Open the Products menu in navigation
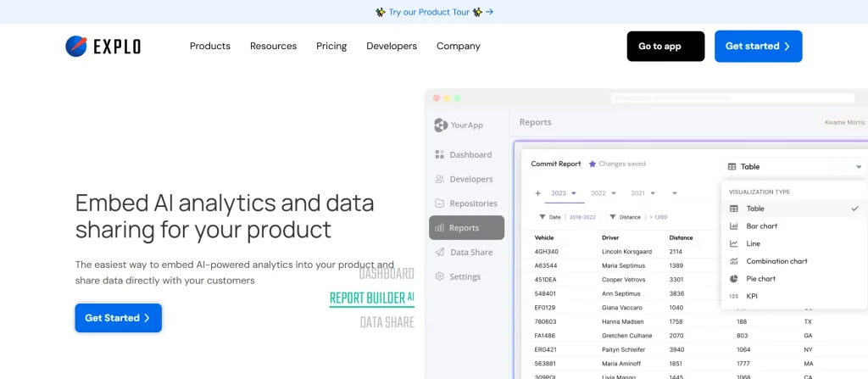 click(210, 47)
